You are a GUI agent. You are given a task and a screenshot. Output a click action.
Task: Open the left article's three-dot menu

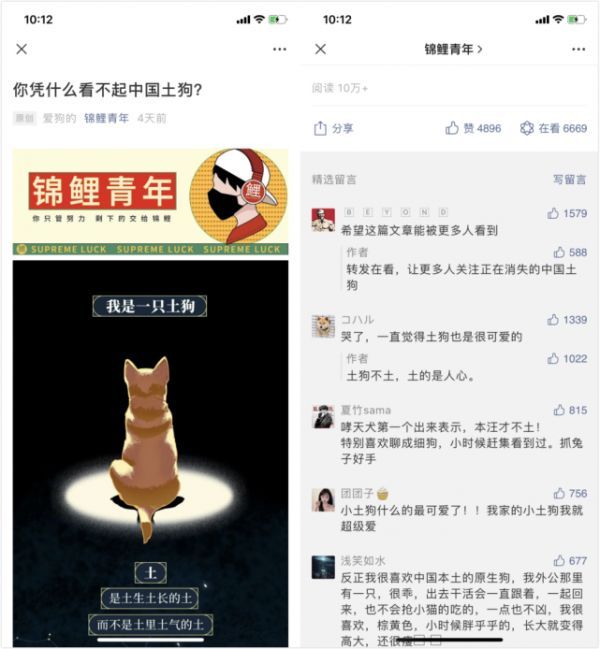[279, 49]
